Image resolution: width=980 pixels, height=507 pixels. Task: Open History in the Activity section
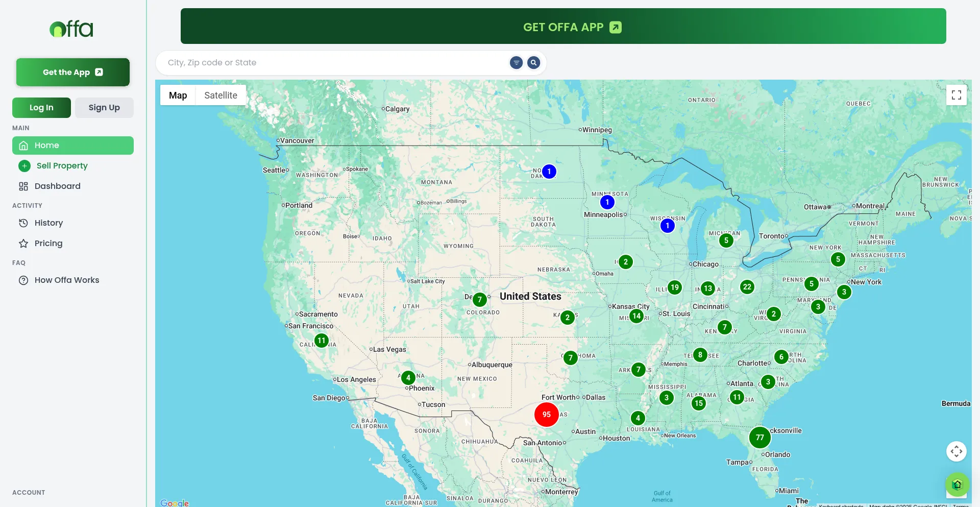click(48, 223)
